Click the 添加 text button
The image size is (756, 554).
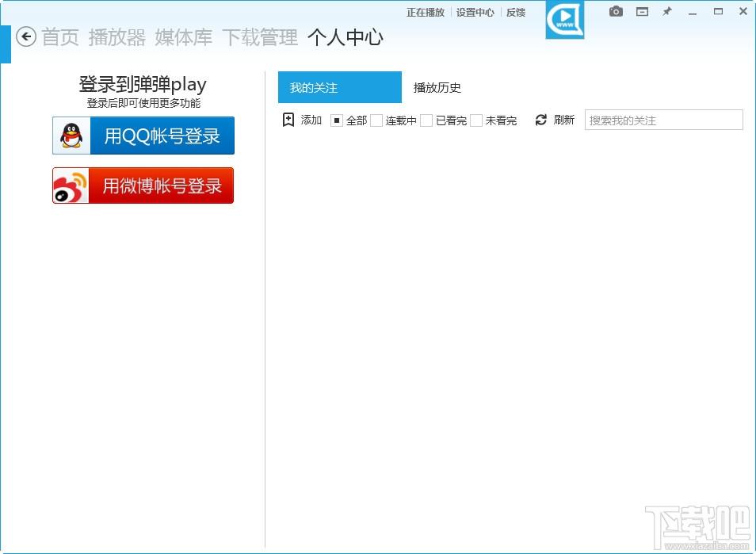311,120
